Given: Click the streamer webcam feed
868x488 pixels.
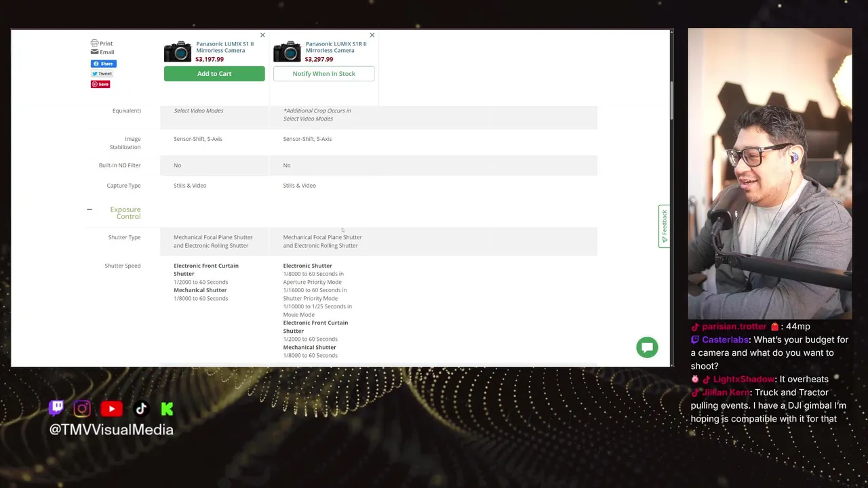Looking at the screenshot, I should pos(770,174).
